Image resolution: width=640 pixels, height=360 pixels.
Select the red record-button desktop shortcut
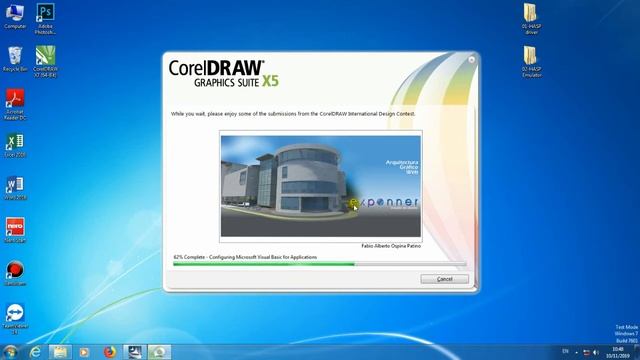click(15, 274)
